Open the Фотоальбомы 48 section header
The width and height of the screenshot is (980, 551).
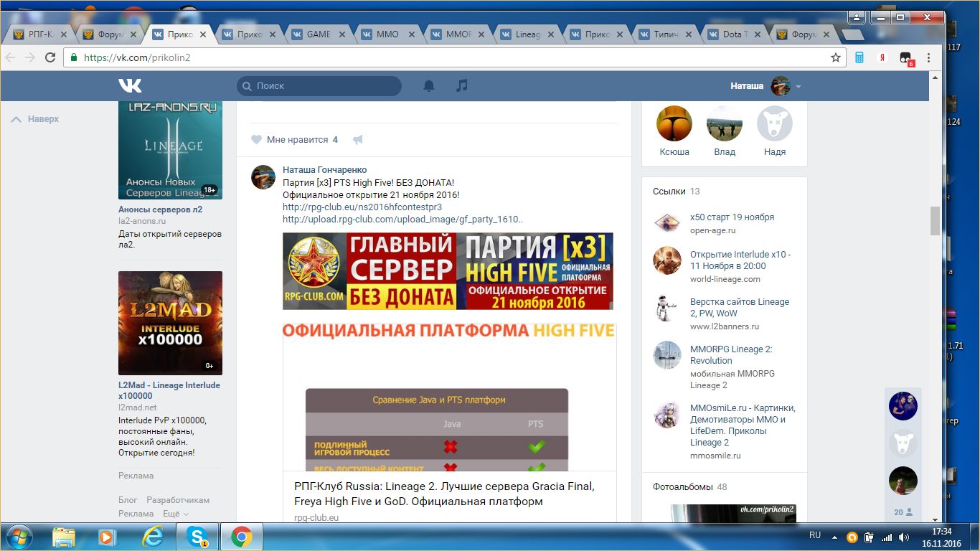[690, 486]
